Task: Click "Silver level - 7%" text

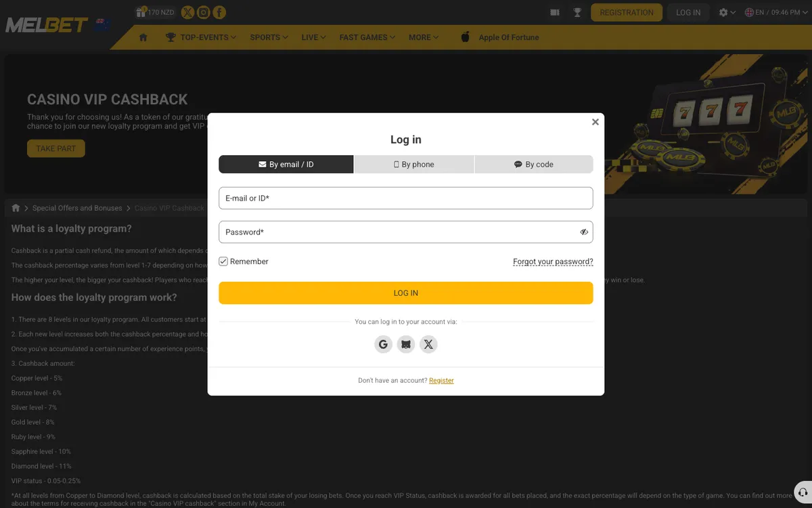Action: click(x=34, y=408)
